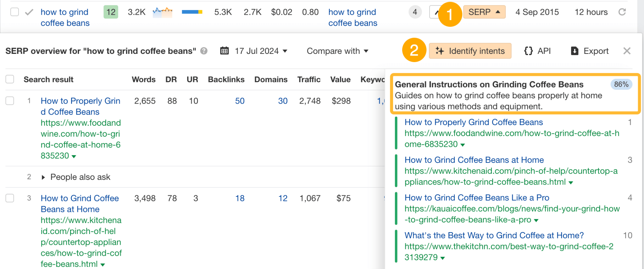Collapse the SERP dropdown button
This screenshot has height=269, width=644.
click(x=484, y=12)
